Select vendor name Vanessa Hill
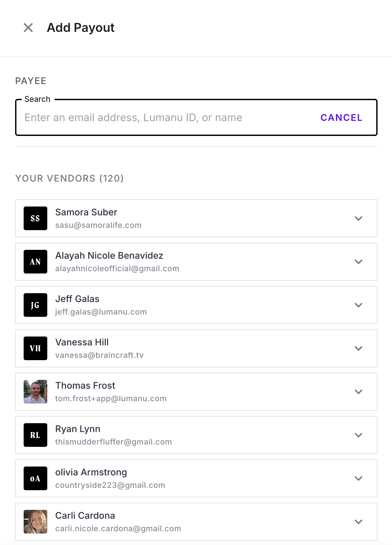The width and height of the screenshot is (392, 545). 82,342
